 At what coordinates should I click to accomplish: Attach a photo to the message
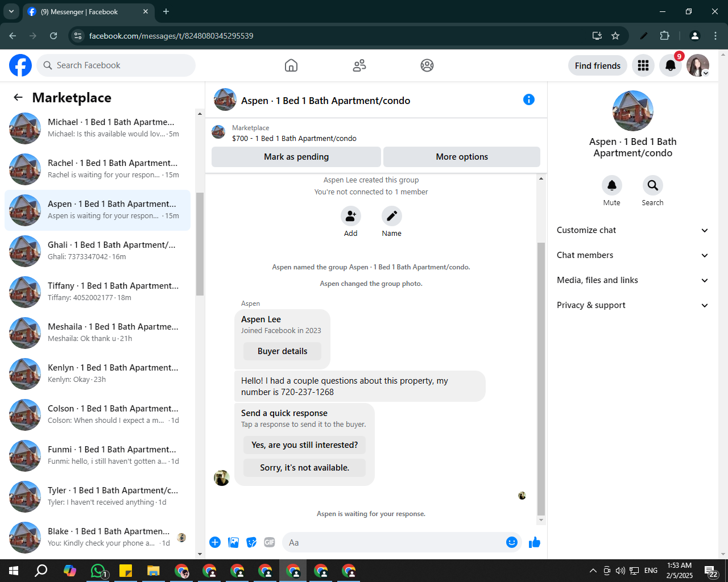[x=233, y=542]
